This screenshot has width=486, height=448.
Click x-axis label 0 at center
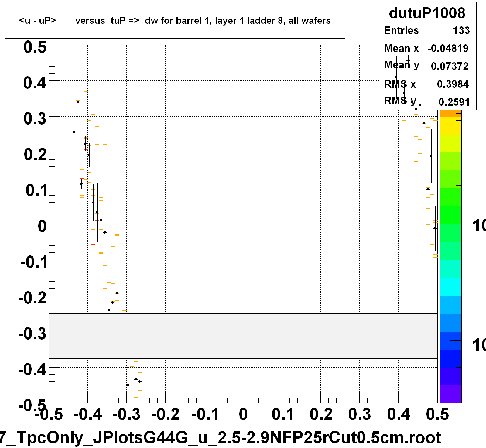[243, 414]
